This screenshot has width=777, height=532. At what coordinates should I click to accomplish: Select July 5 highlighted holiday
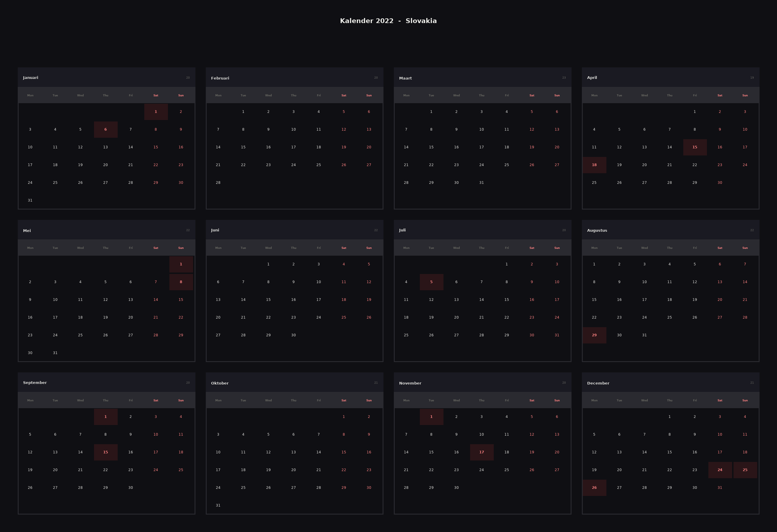(431, 282)
